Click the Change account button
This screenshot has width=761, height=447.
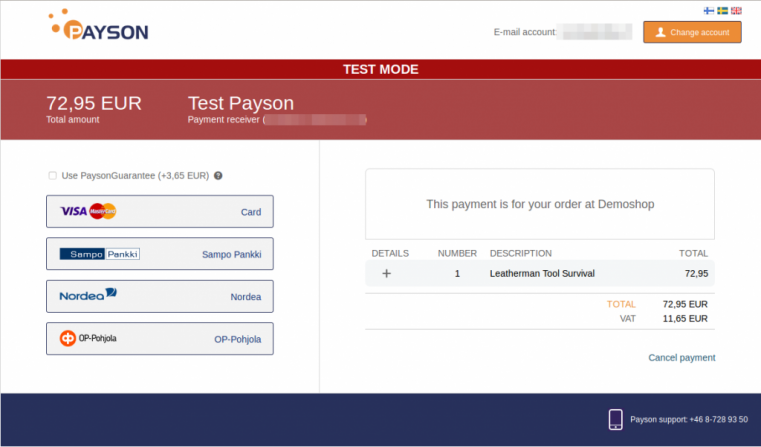[x=692, y=32]
